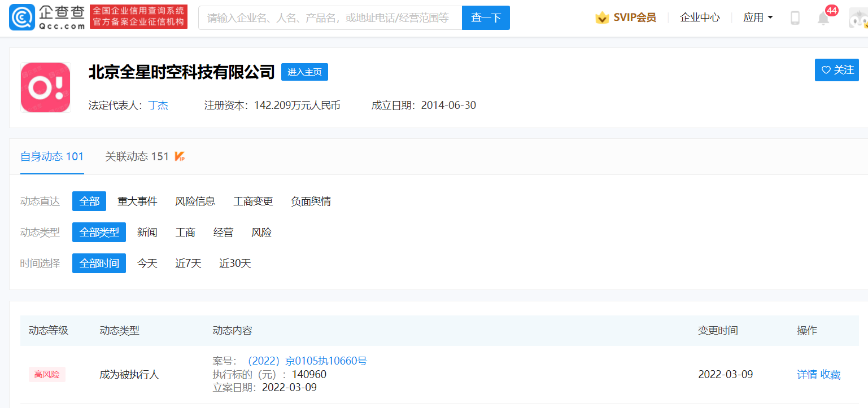Select 近30天 time filter
Viewport: 868px width, 408px height.
(235, 263)
